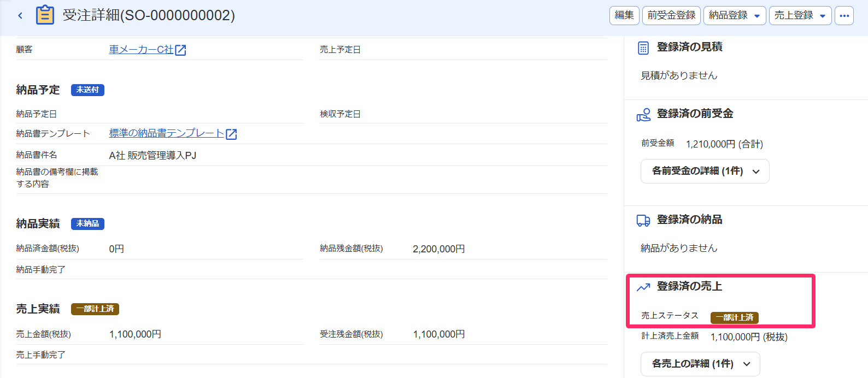Click the 検収予定日 label

[x=340, y=114]
